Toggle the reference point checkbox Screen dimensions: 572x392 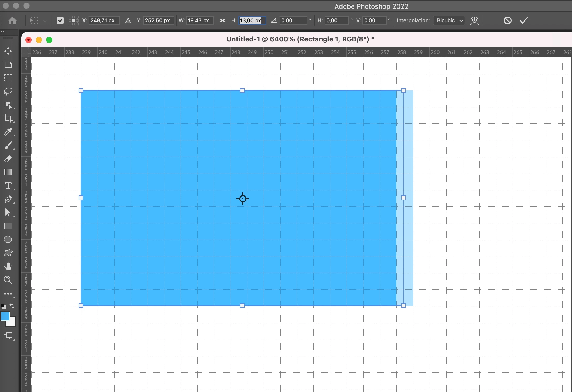point(60,20)
